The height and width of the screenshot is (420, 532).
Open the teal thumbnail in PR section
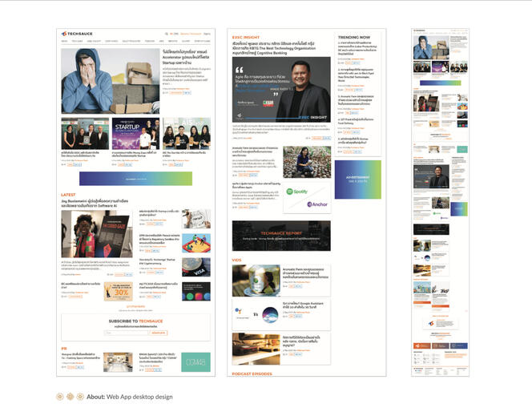click(195, 362)
